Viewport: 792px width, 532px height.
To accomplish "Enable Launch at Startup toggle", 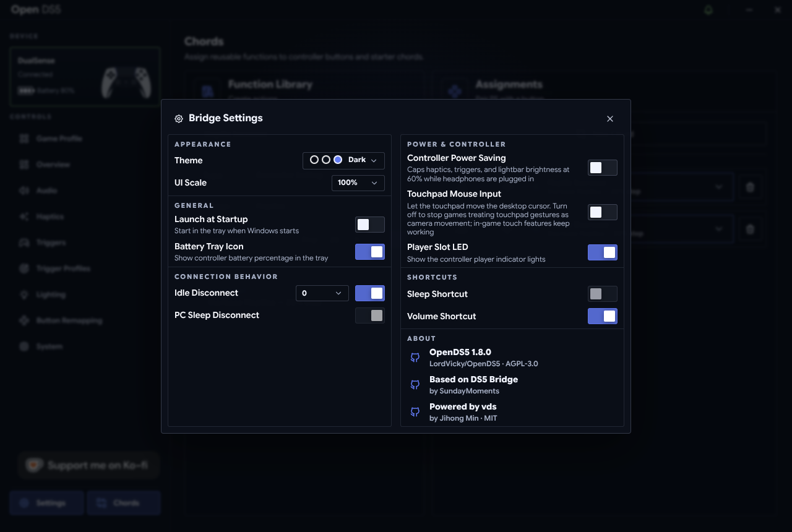I will click(370, 225).
